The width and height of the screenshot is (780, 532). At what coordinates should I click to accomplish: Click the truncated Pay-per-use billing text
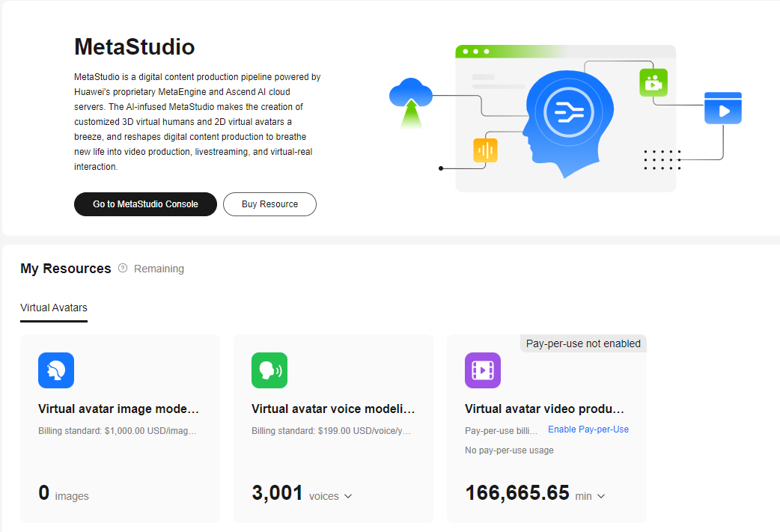(501, 430)
